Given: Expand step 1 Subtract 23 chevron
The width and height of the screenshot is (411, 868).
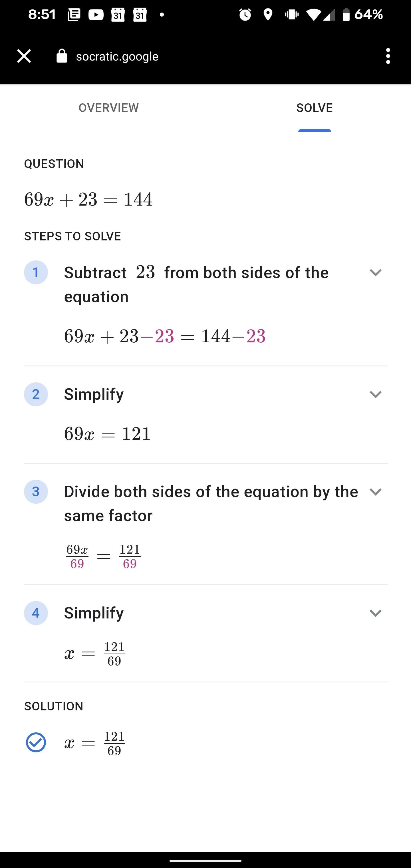Looking at the screenshot, I should click(x=375, y=272).
